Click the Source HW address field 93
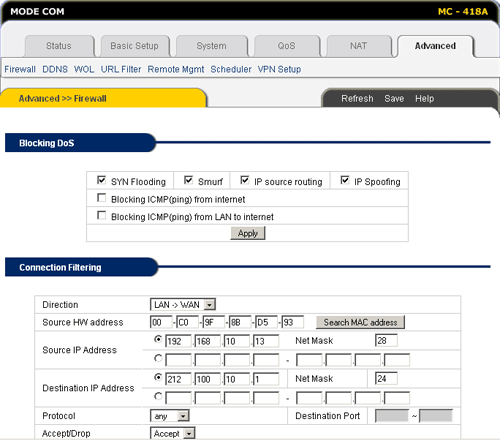Image resolution: width=500 pixels, height=441 pixels. point(293,322)
